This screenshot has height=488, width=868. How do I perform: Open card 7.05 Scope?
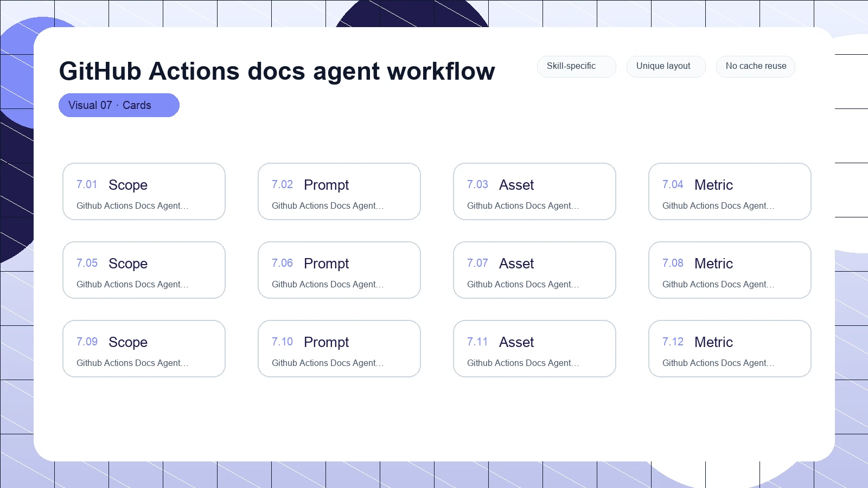pyautogui.click(x=144, y=270)
